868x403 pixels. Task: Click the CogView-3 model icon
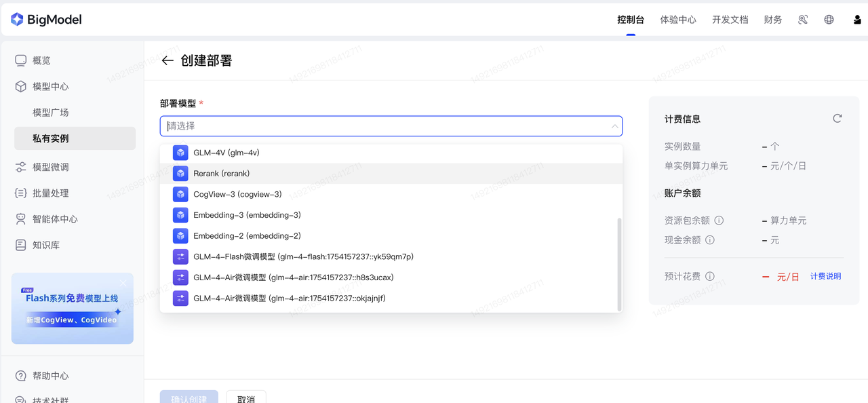tap(180, 194)
